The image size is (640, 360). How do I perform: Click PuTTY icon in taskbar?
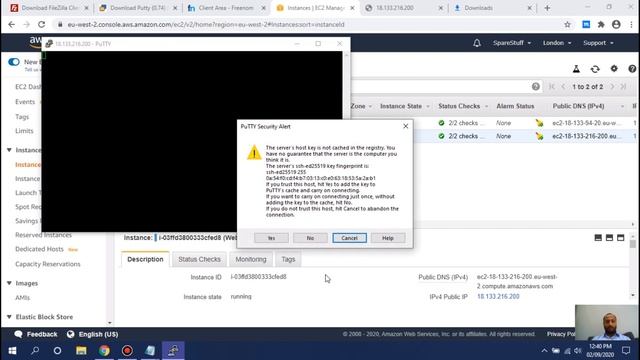[173, 351]
